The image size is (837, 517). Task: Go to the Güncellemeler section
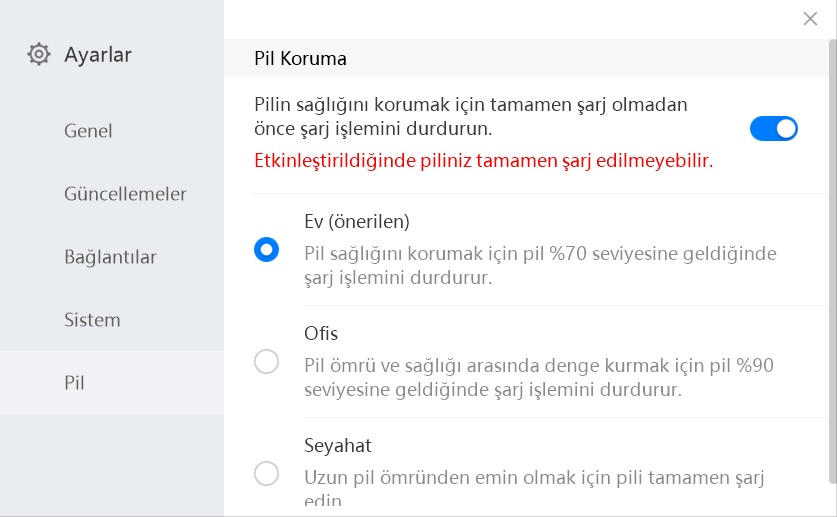[x=125, y=194]
